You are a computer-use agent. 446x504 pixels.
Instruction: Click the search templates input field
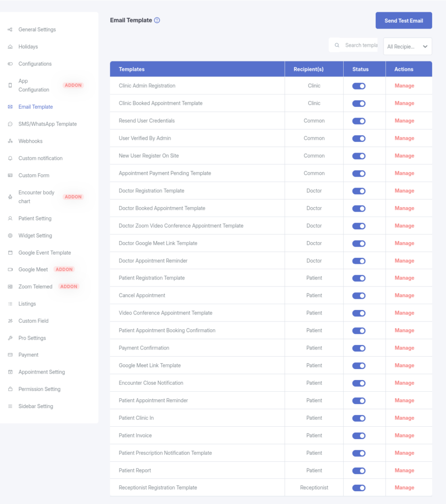[360, 45]
